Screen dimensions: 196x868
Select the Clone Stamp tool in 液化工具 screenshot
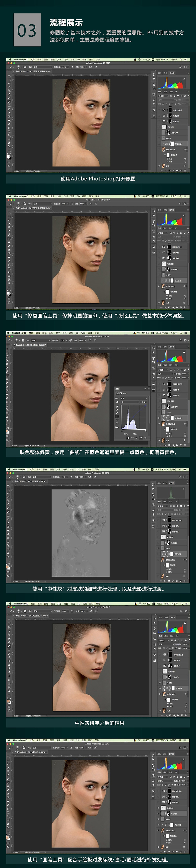[9, 242]
